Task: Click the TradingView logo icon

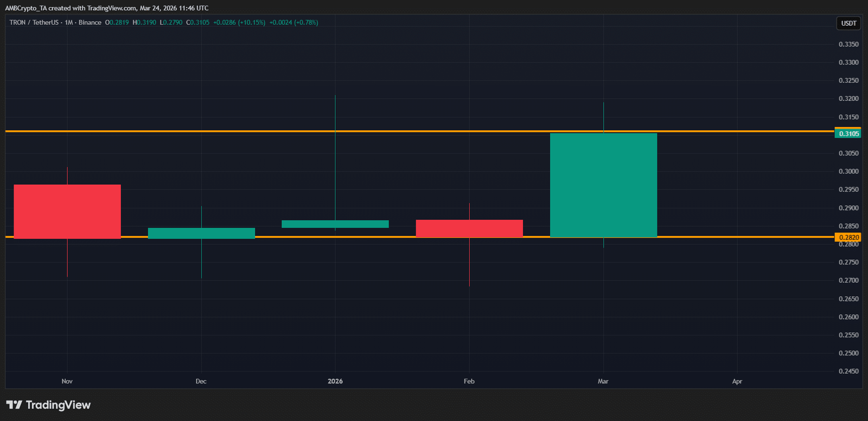Action: [14, 405]
